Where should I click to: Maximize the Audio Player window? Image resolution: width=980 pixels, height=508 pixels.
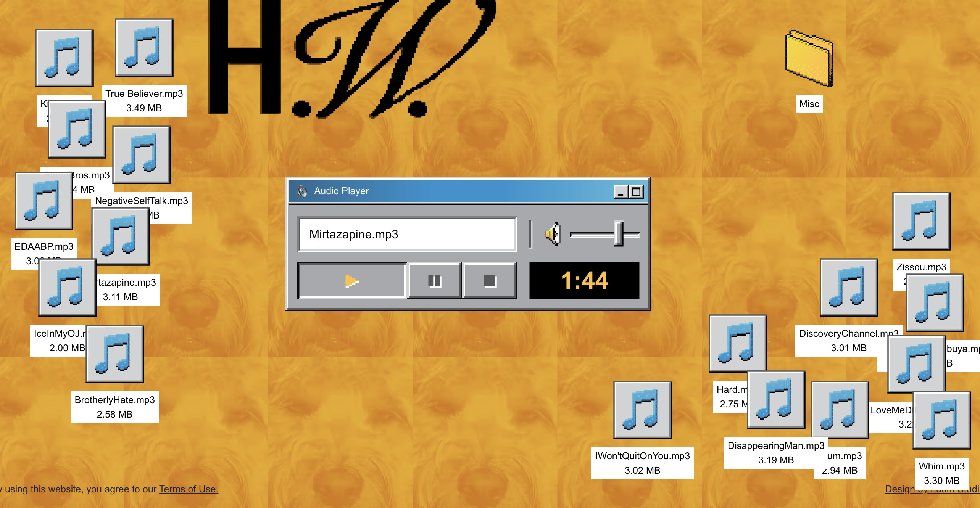pyautogui.click(x=636, y=191)
